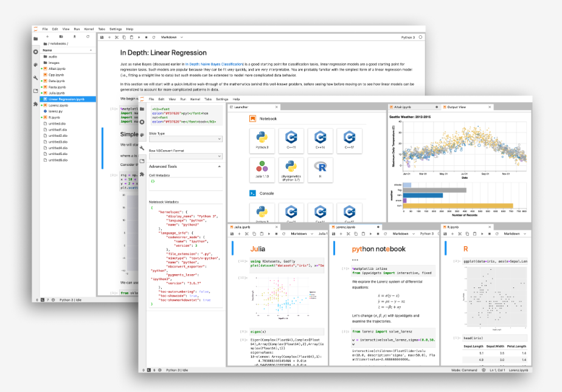Run cell in the Julia.ipynb toolbar
Screen dimensions: 562x392
pos(269,234)
